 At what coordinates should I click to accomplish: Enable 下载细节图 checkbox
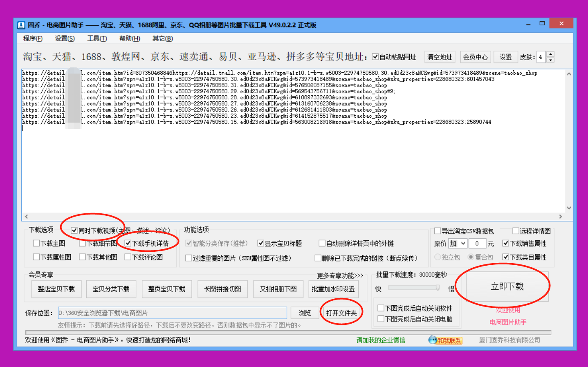click(82, 243)
